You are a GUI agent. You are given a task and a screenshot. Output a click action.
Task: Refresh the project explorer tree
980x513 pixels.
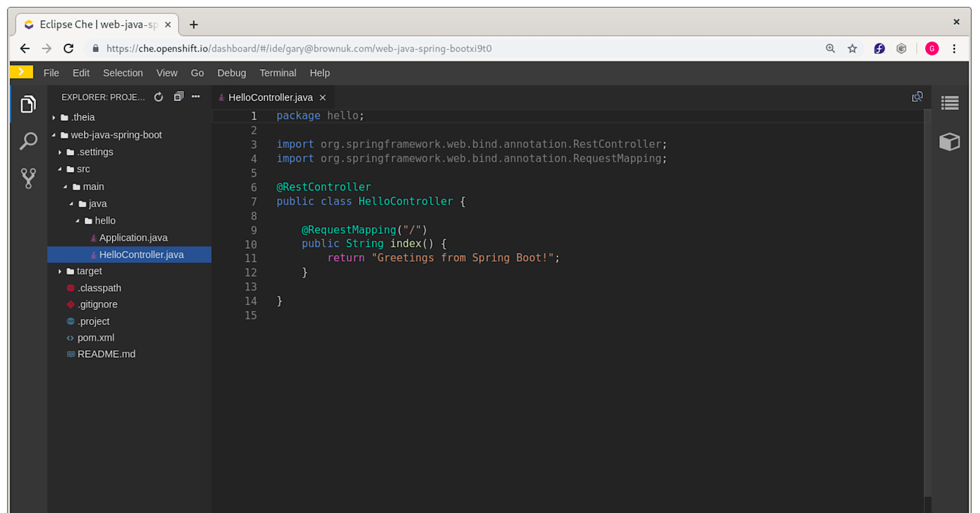tap(158, 97)
